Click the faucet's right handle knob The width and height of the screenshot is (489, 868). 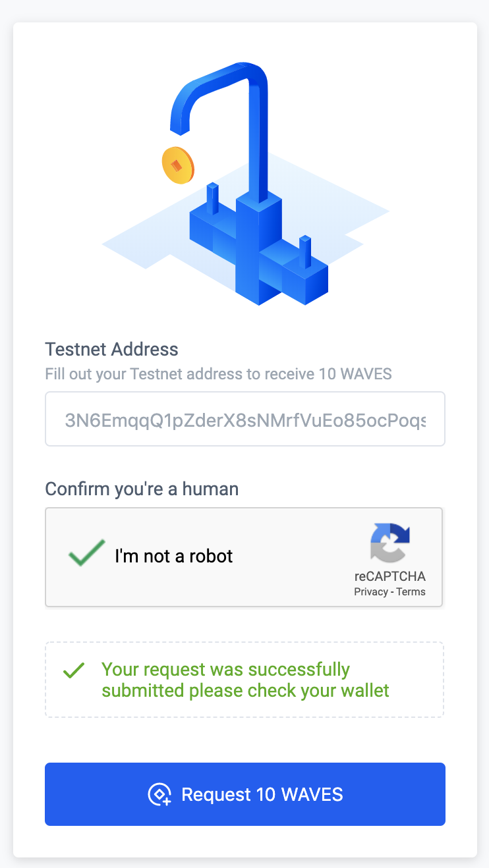coord(305,252)
